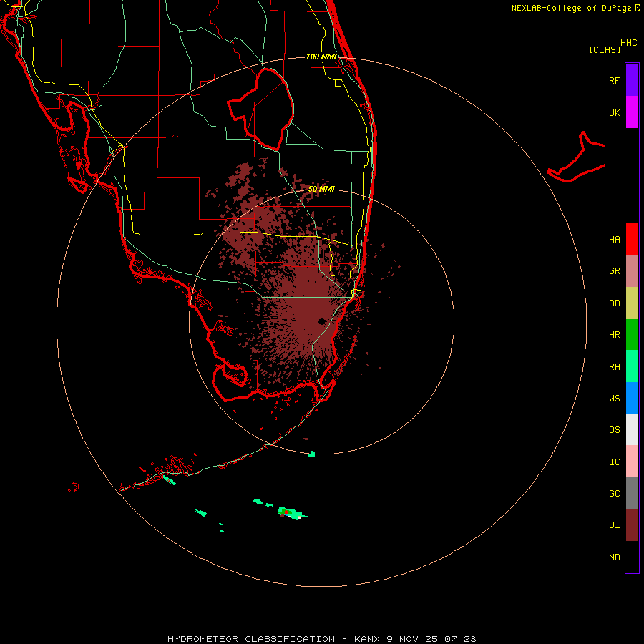Click the Bahamas island outline
This screenshot has width=644, height=644.
click(x=576, y=158)
